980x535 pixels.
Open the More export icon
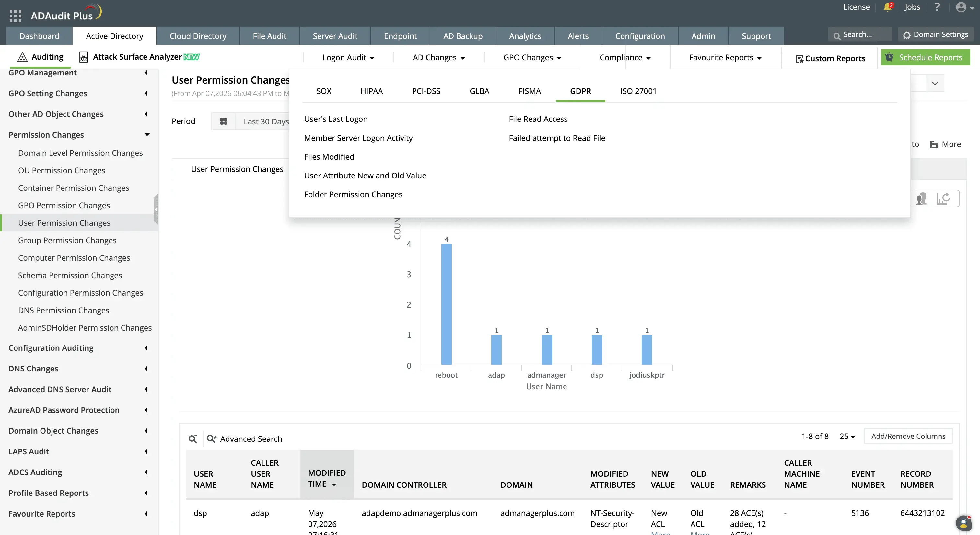point(934,144)
